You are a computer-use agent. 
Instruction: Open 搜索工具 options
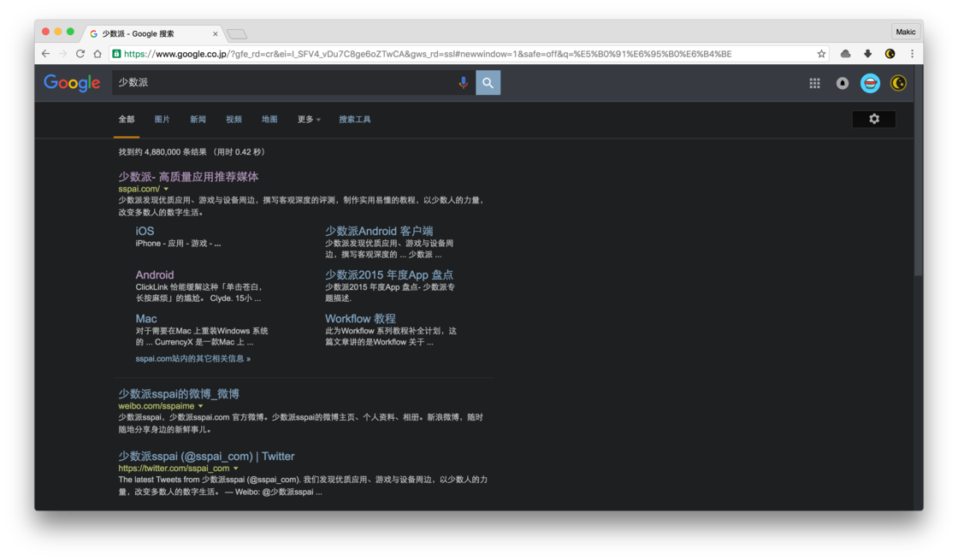tap(355, 120)
